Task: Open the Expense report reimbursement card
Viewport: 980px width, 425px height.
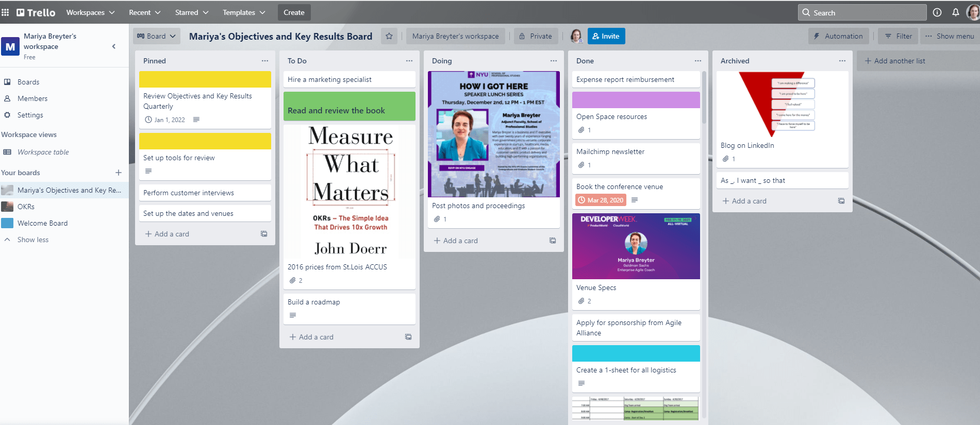Action: click(x=636, y=79)
